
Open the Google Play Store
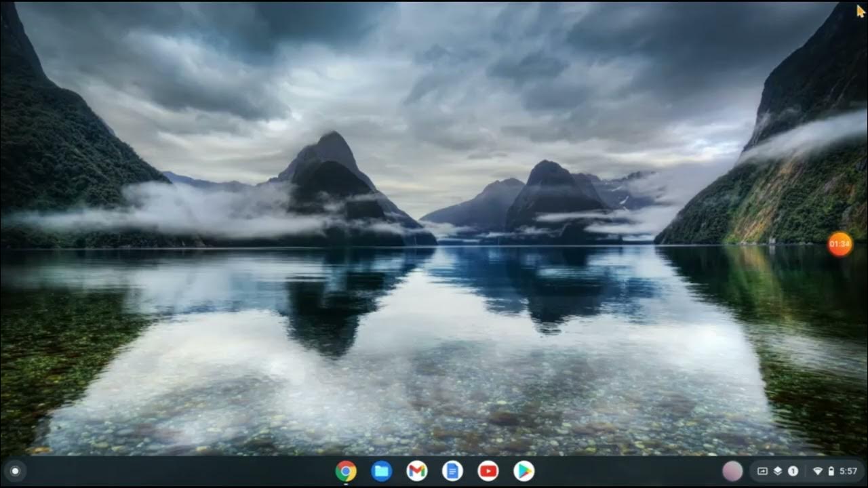524,471
